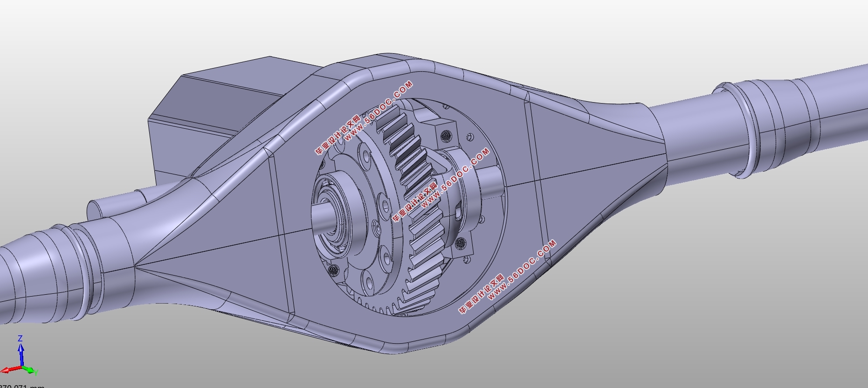Click the red X axis arrow

pos(9,370)
